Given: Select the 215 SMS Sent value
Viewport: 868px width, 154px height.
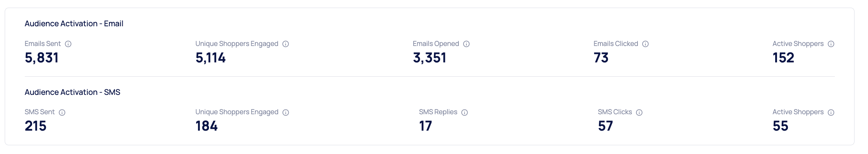Looking at the screenshot, I should click(x=36, y=126).
